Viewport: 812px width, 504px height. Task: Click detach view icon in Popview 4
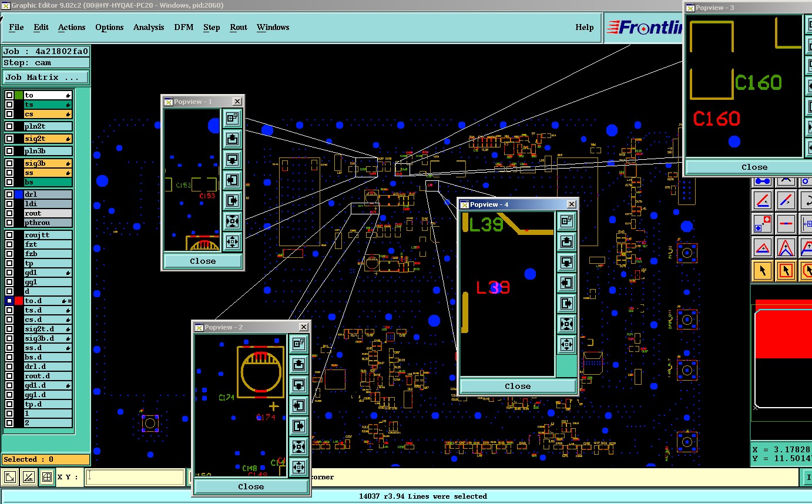(567, 221)
